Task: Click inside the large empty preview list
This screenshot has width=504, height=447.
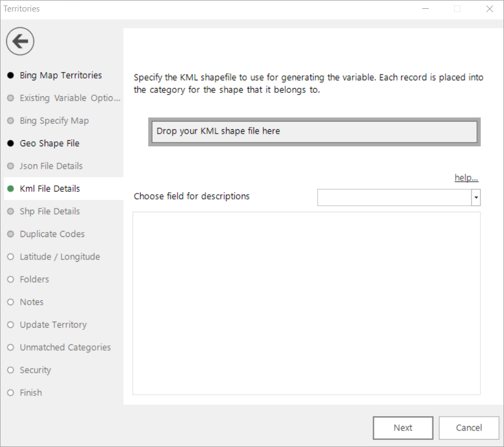Action: [x=307, y=303]
